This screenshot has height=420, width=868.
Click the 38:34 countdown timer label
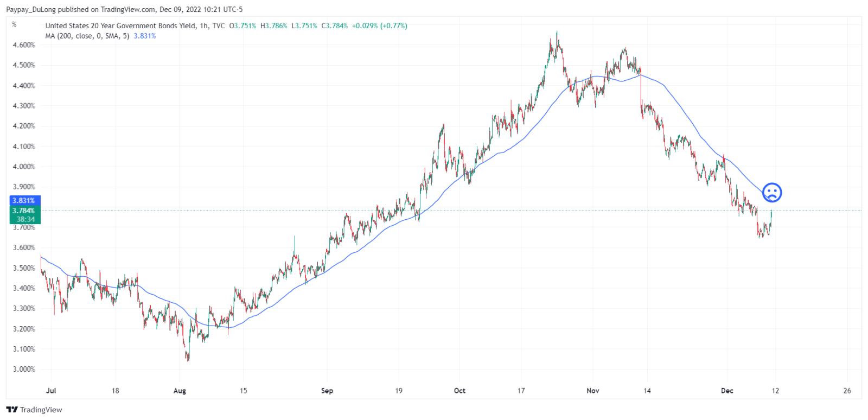25,219
